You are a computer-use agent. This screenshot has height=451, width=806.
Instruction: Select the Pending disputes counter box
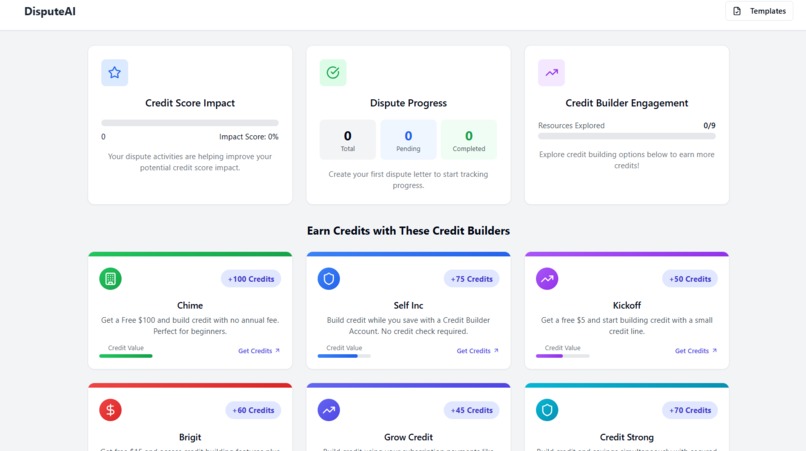coord(408,140)
